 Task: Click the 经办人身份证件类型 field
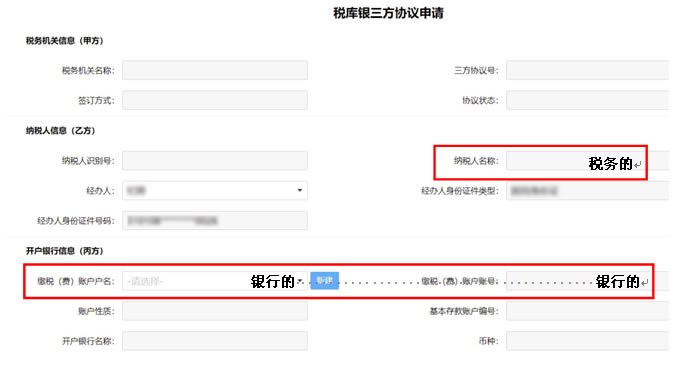point(588,191)
